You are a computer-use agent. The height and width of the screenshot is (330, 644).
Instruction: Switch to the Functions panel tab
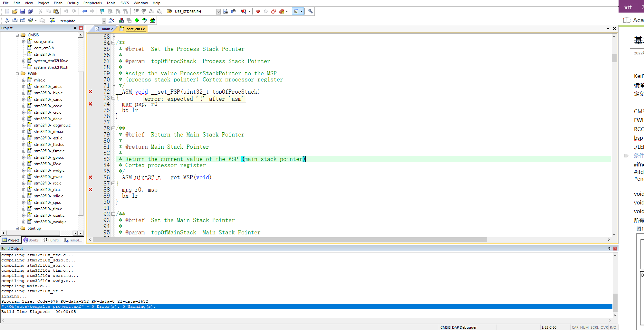tap(52, 240)
